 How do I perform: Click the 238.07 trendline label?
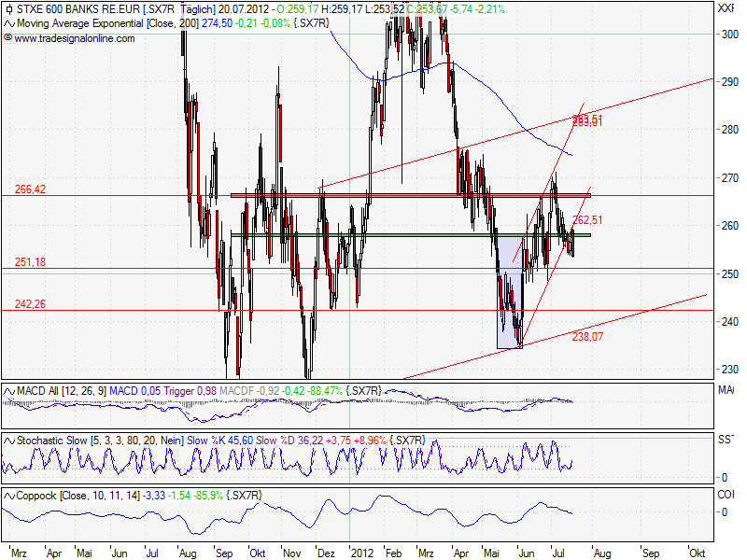click(x=585, y=336)
